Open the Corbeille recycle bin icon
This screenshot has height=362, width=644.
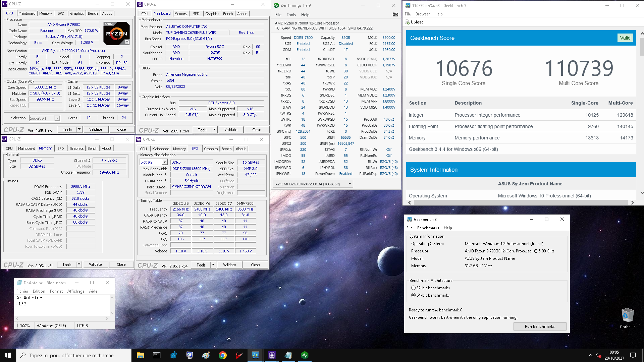(628, 318)
